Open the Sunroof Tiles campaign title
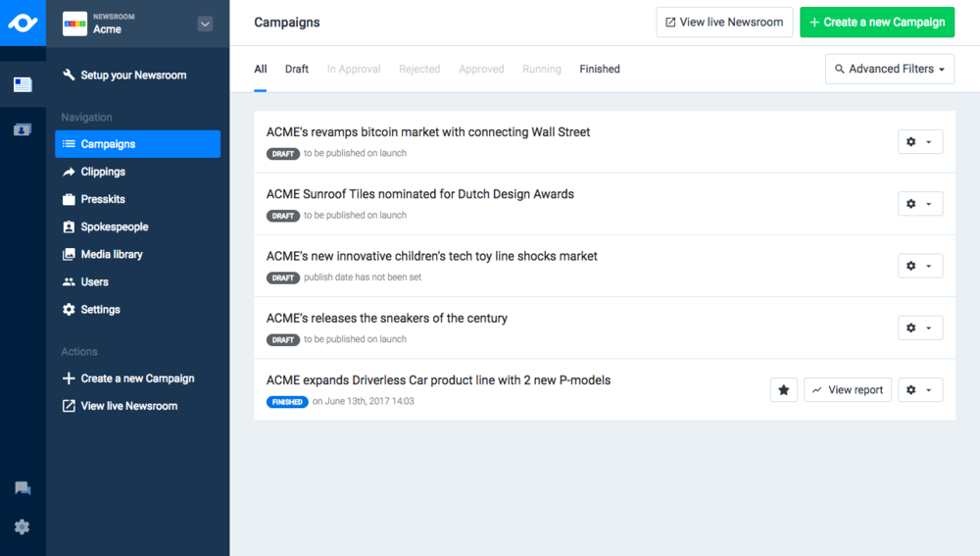 [420, 194]
